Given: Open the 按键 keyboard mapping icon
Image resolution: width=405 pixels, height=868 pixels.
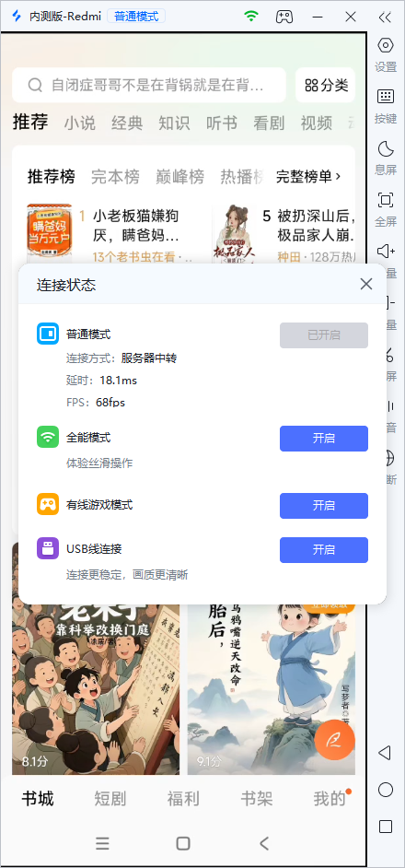Looking at the screenshot, I should pos(386,97).
